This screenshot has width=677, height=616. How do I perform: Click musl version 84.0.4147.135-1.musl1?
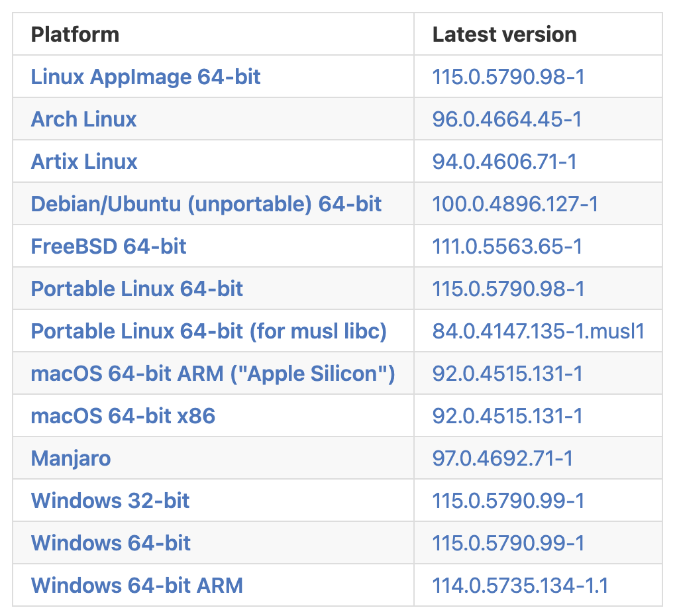pyautogui.click(x=539, y=332)
